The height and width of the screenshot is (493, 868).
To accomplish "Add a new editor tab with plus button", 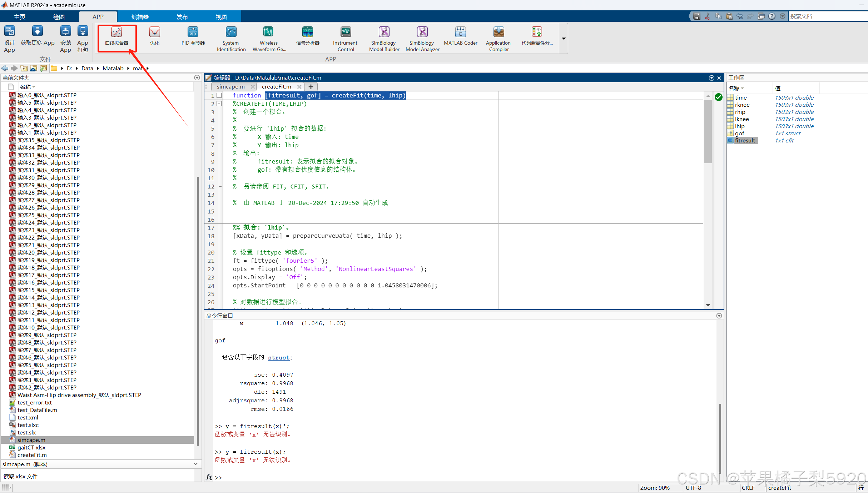I will point(311,86).
